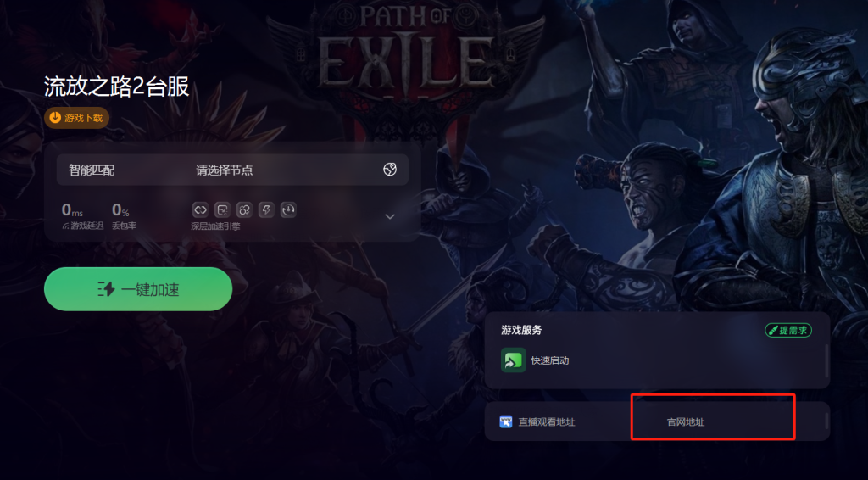This screenshot has width=868, height=480.
Task: Click the globe icon in node selector
Action: point(390,170)
